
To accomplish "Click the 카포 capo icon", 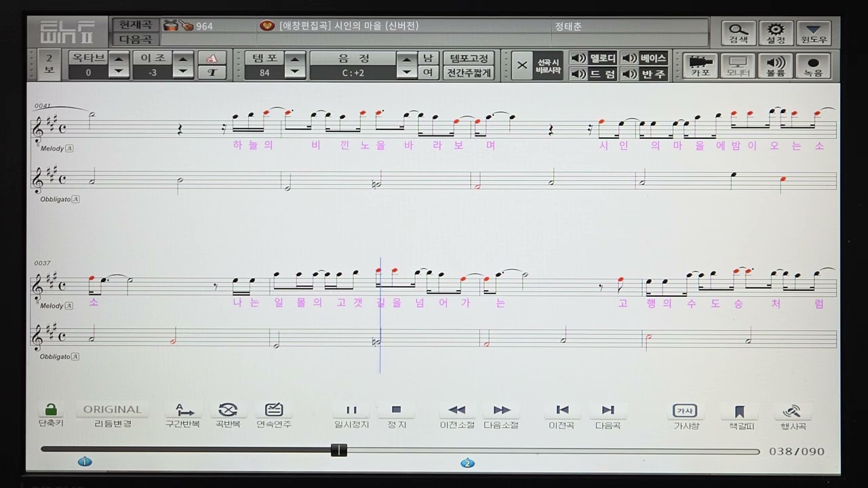I will [700, 66].
